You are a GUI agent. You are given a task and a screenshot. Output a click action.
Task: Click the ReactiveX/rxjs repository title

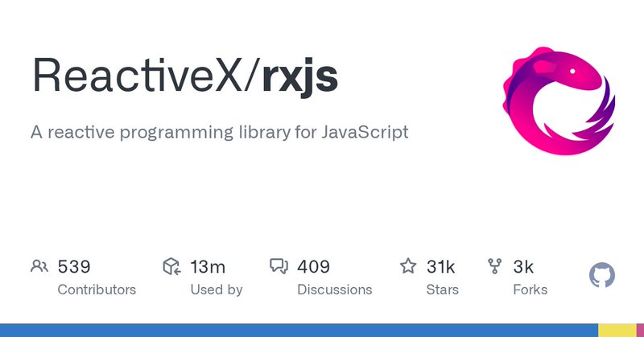[185, 76]
